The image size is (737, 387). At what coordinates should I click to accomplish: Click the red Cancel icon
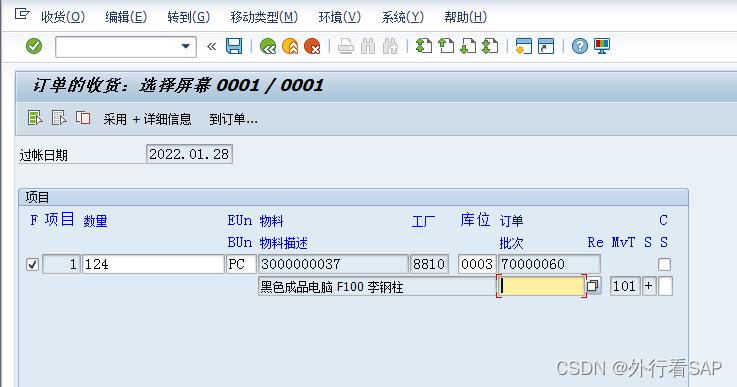[313, 46]
